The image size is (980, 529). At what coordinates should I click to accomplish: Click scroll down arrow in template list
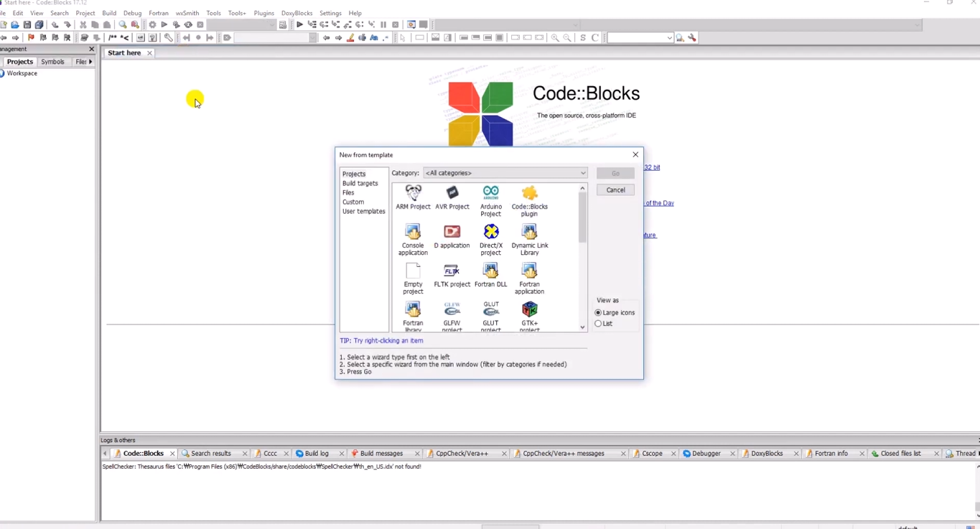pyautogui.click(x=582, y=327)
